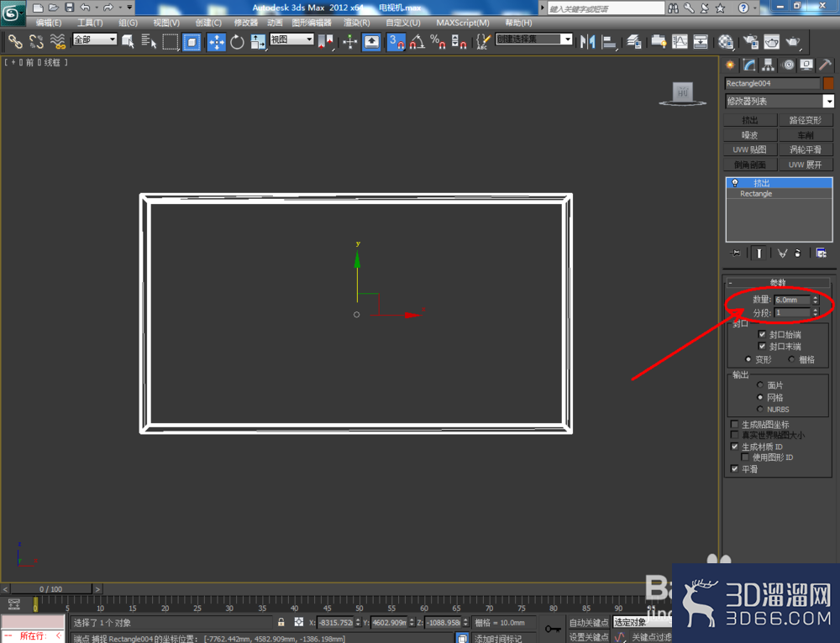Select NURBS output radio
This screenshot has width=840, height=643.
coord(759,409)
